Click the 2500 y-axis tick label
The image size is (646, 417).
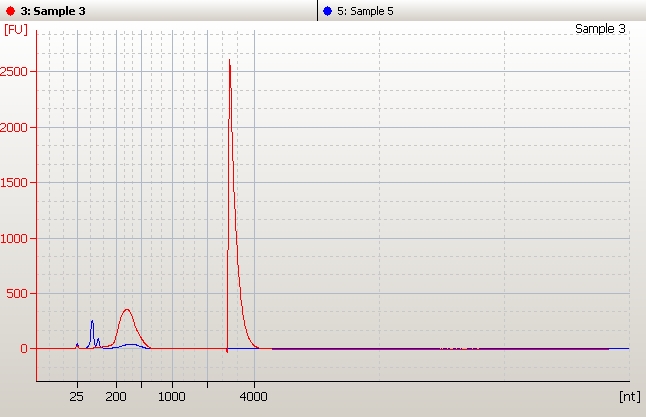[x=17, y=72]
